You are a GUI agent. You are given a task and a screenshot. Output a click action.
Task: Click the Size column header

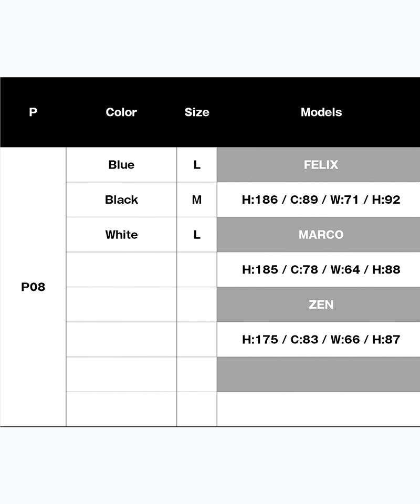click(197, 112)
